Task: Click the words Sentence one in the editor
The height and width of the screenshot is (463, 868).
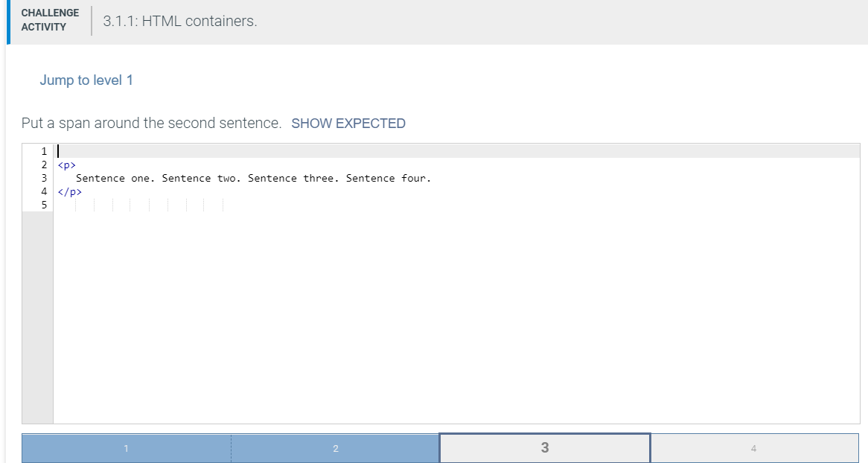Action: [x=112, y=178]
